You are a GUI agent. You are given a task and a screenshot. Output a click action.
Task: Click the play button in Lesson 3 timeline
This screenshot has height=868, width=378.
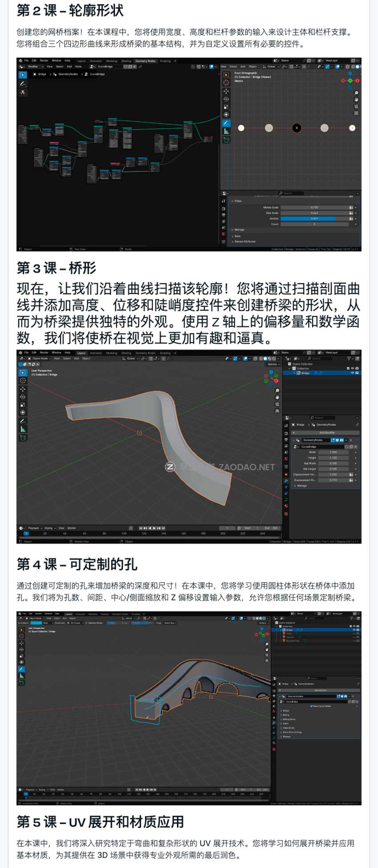(x=154, y=528)
